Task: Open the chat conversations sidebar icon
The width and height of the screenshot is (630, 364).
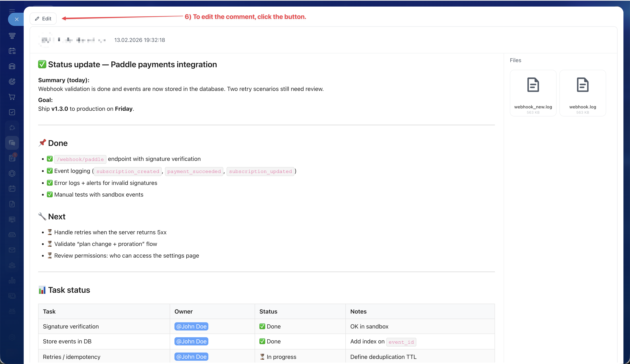Action: tap(12, 143)
